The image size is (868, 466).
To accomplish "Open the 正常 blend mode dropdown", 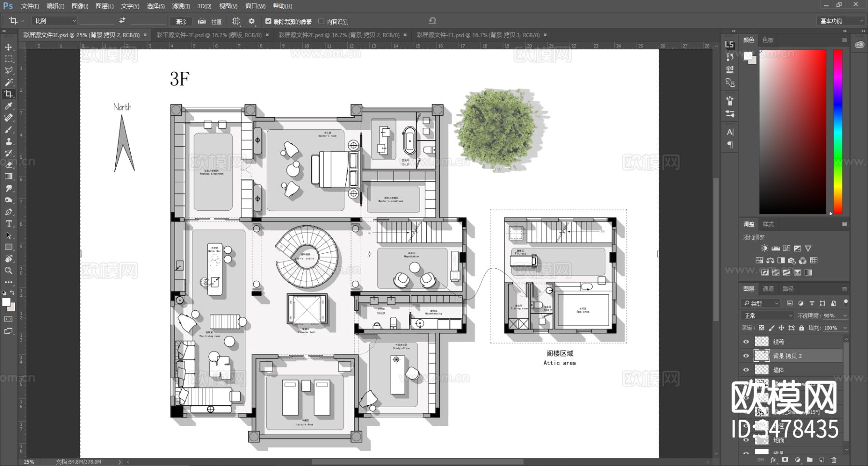I will point(767,315).
